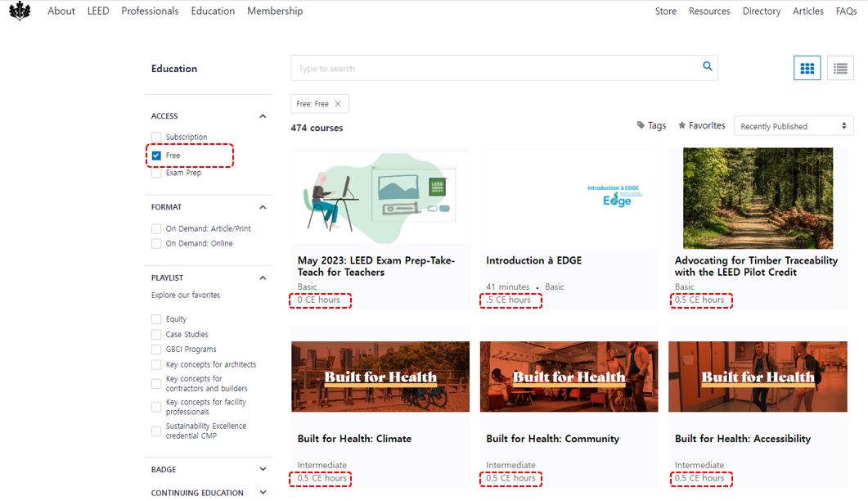Open the Membership menu
This screenshot has width=868, height=501.
[275, 11]
